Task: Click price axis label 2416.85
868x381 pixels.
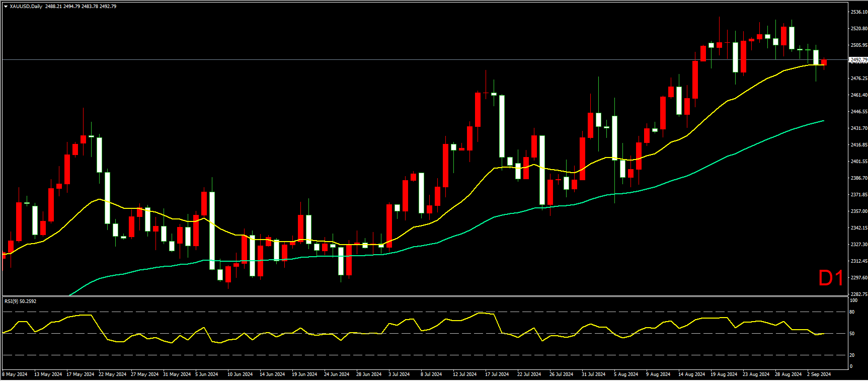Action: (859, 145)
